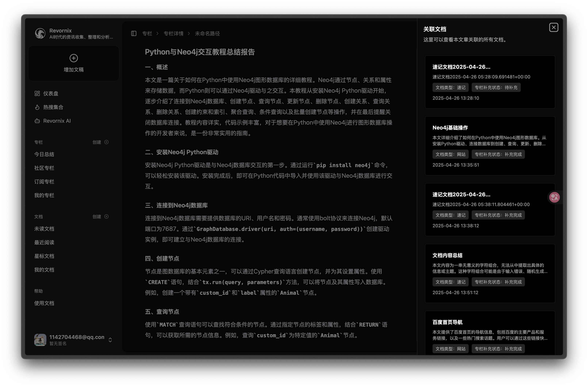Viewport: 588px width, 387px height.
Task: Open 仪表盘 dashboard grid icon
Action: coord(37,94)
